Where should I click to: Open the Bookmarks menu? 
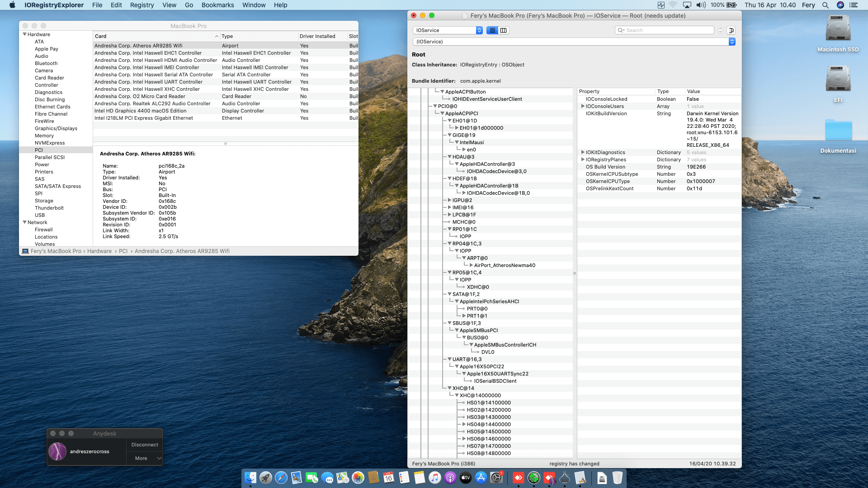tap(217, 5)
